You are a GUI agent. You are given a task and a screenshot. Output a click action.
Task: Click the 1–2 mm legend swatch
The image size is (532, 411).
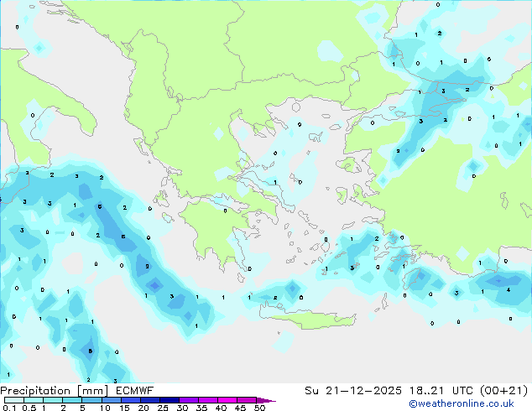(x=53, y=400)
